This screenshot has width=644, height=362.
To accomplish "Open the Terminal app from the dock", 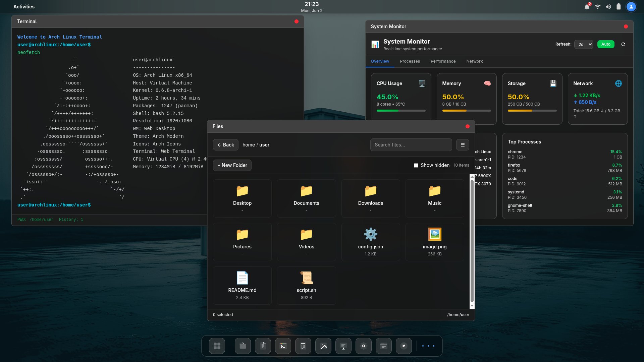I will point(283,346).
